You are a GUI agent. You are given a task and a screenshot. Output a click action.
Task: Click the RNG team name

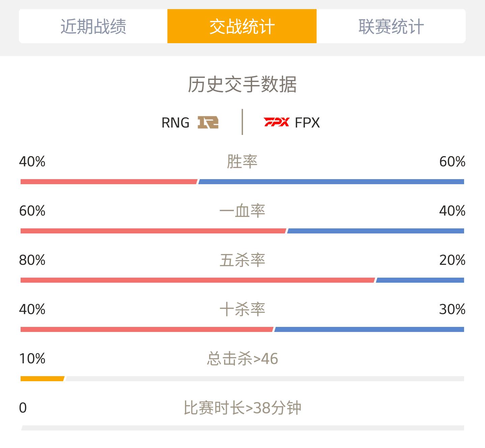point(176,123)
